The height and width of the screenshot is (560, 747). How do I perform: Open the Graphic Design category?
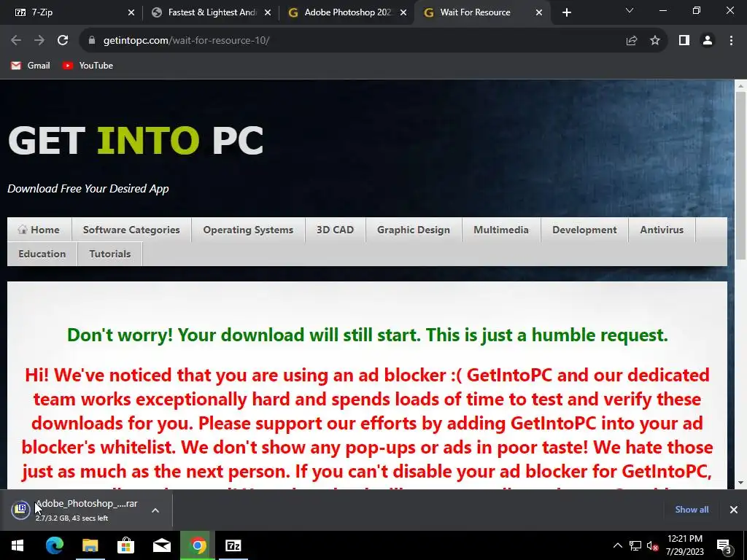414,230
